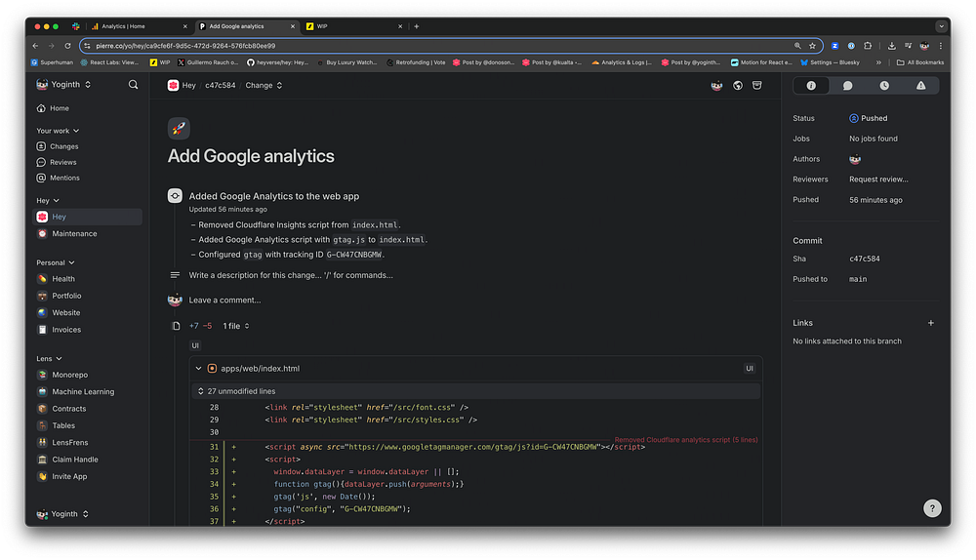Open the Maintenance project in the sidebar
Image resolution: width=976 pixels, height=560 pixels.
[x=74, y=234]
